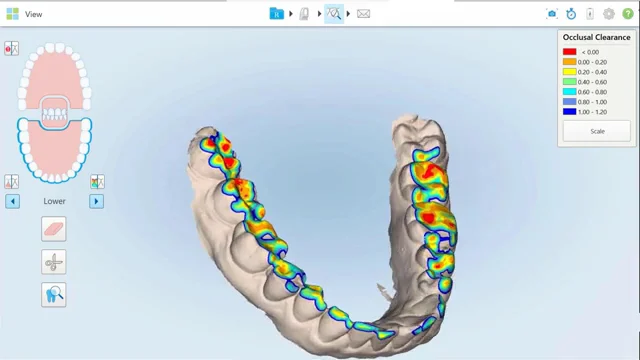The height and width of the screenshot is (360, 640).
Task: Click the yellow 0.20 - 0.40 swatch
Action: tap(569, 72)
